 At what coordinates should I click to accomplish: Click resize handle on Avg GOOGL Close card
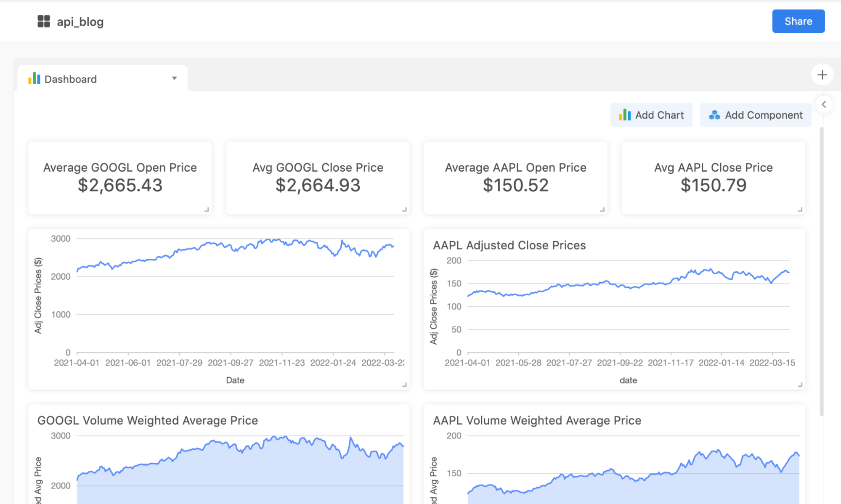coord(404,210)
